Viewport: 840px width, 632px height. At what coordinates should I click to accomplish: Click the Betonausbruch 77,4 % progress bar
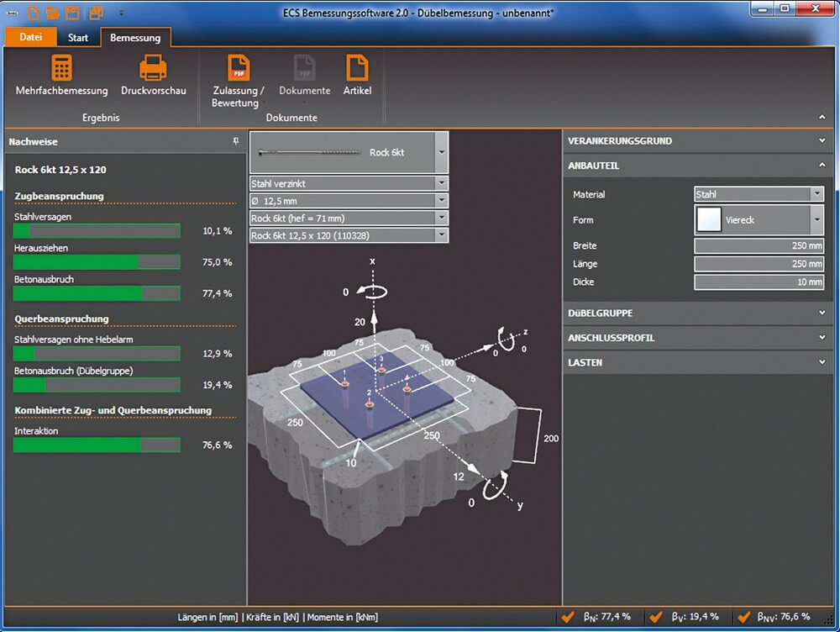pyautogui.click(x=97, y=293)
